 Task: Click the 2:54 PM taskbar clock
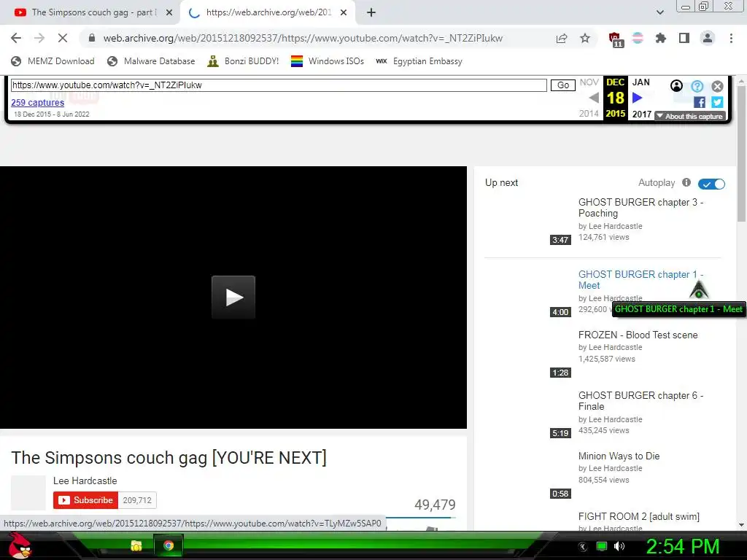click(x=682, y=546)
